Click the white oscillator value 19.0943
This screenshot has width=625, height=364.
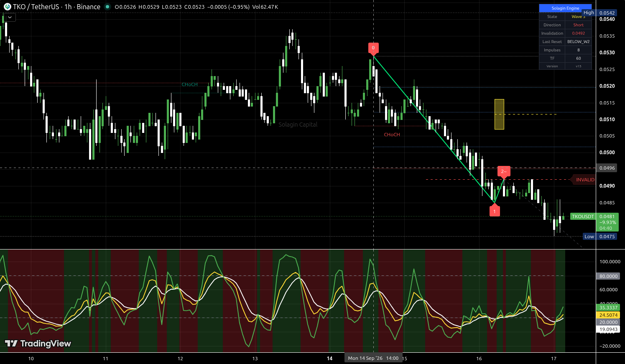click(x=608, y=329)
